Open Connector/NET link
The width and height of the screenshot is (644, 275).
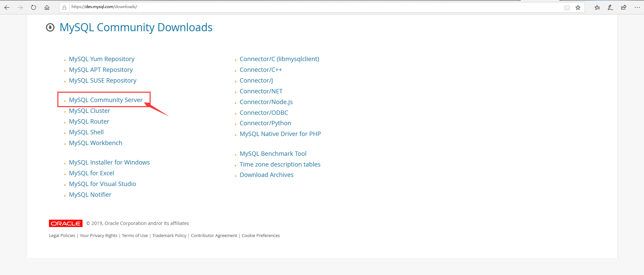click(261, 91)
